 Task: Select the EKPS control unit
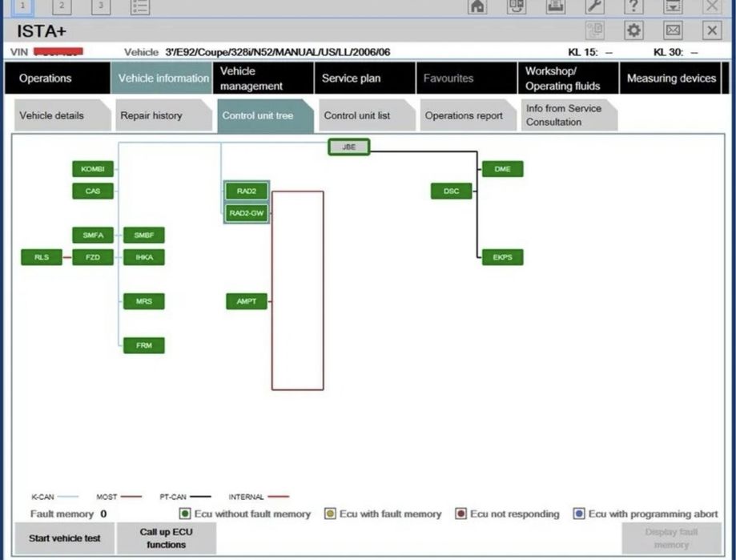click(502, 257)
